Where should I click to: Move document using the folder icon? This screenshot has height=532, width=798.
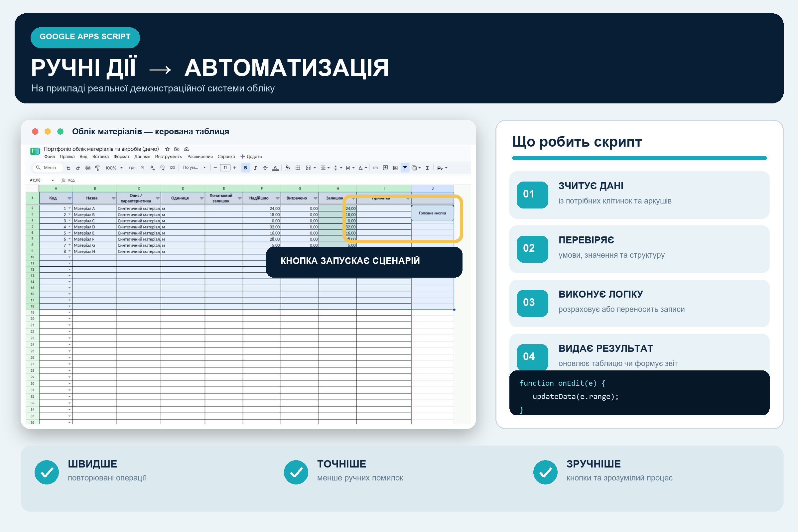pyautogui.click(x=177, y=149)
